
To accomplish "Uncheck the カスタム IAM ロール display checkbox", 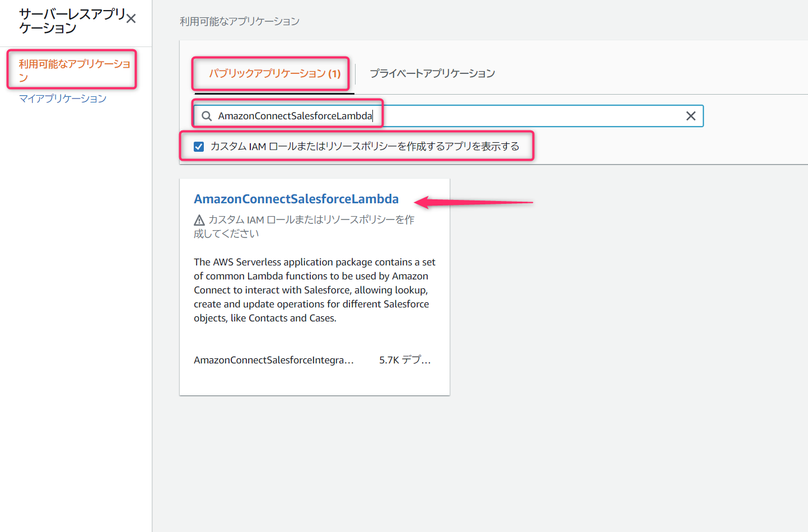I will [199, 147].
